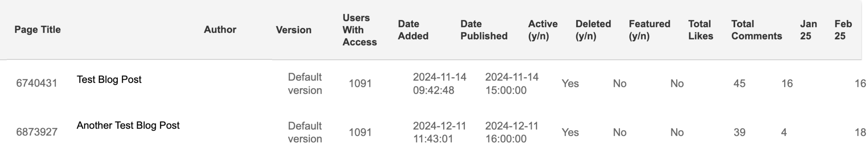Click total likes value 39
The height and width of the screenshot is (149, 868).
(x=739, y=132)
